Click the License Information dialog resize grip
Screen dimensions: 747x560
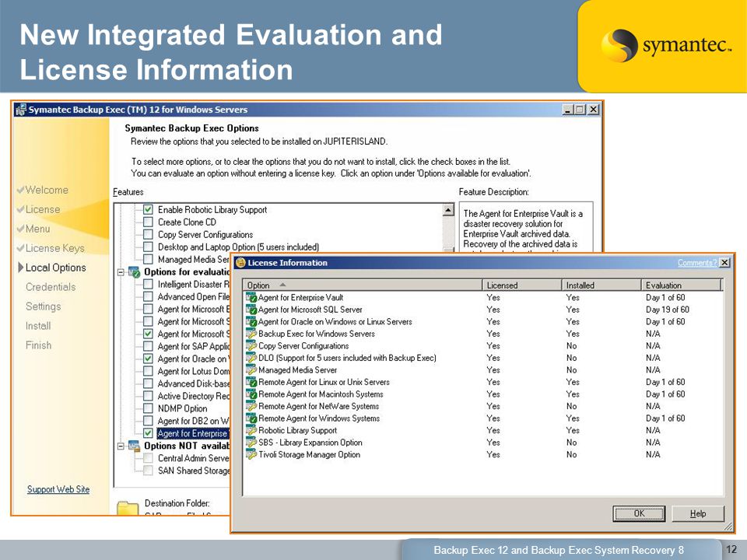point(728,527)
